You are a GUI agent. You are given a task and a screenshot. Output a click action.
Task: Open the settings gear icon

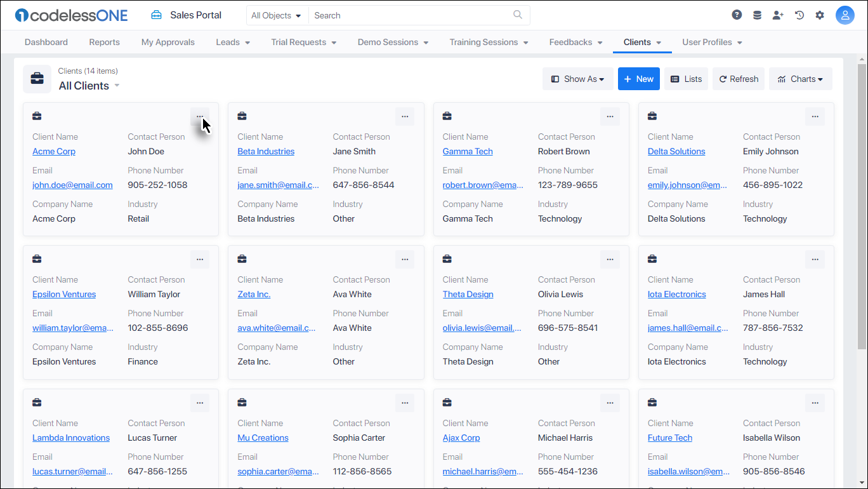click(x=820, y=15)
